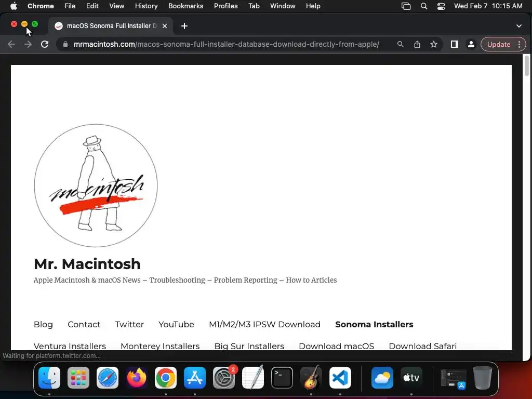Open Apple TV from the Dock
Screen dimensions: 532x399
(x=411, y=378)
